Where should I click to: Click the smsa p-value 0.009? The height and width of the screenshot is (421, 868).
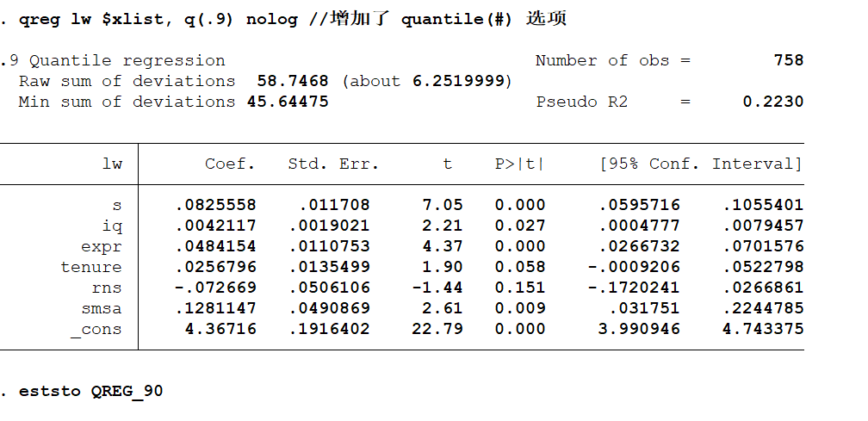(520, 308)
